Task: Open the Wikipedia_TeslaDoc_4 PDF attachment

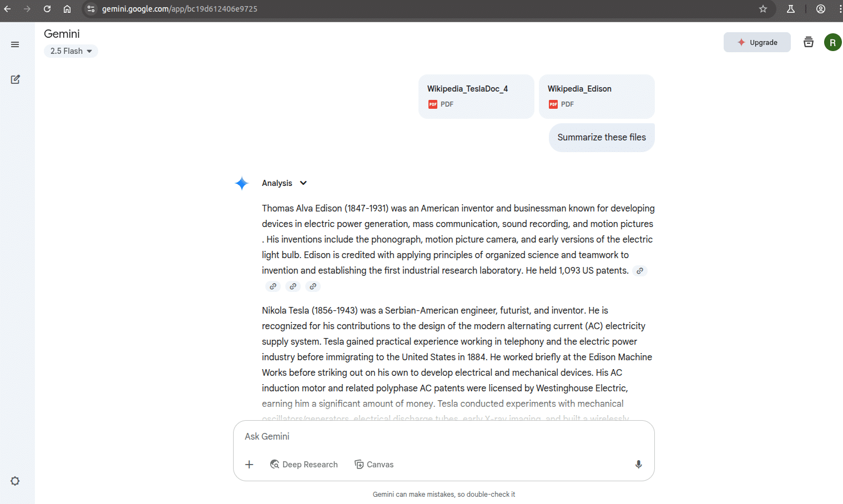Action: pyautogui.click(x=476, y=96)
